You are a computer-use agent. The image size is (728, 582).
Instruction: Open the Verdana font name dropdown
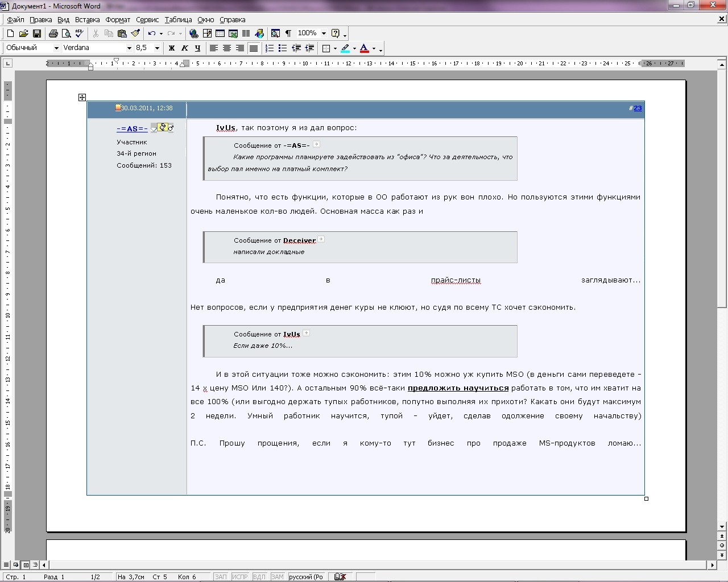tap(129, 48)
